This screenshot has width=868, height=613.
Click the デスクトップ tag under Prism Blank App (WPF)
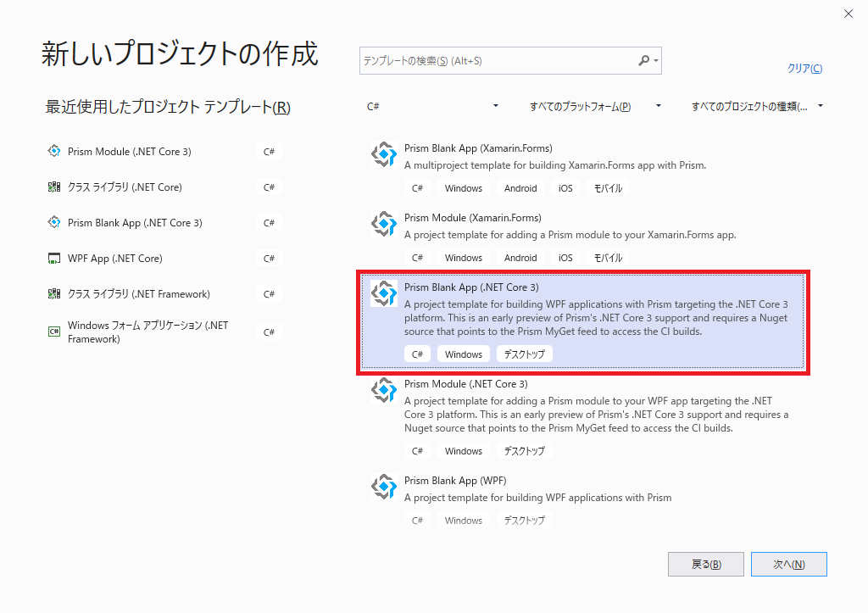[x=524, y=521]
